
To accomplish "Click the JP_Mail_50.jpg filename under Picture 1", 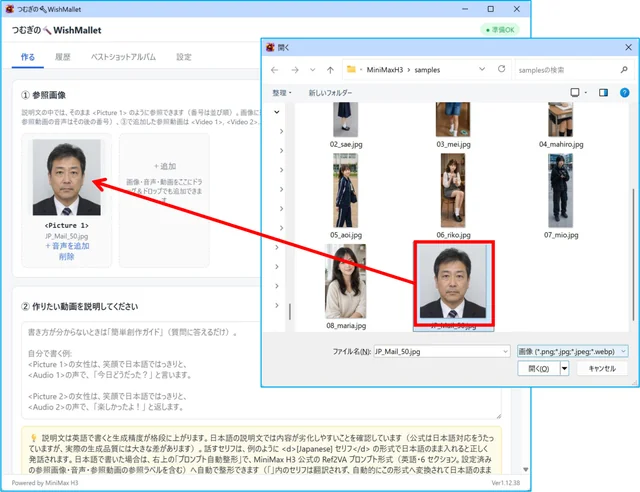I will click(x=67, y=236).
